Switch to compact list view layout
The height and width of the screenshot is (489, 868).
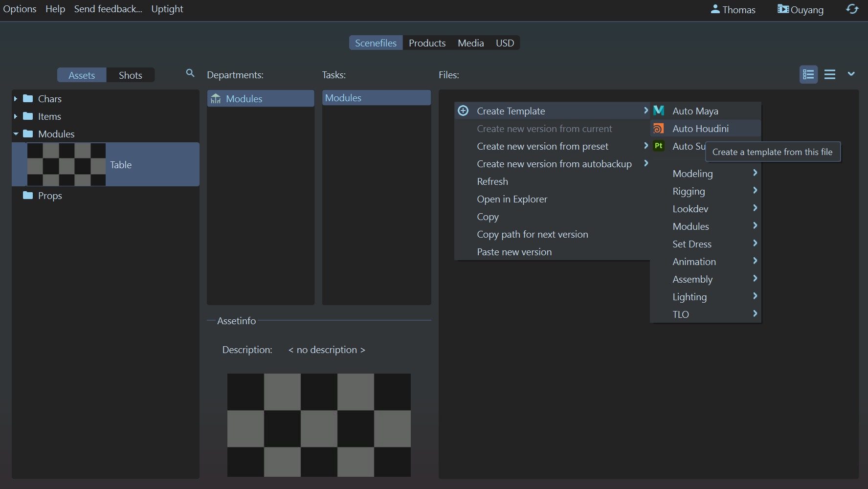pyautogui.click(x=830, y=74)
